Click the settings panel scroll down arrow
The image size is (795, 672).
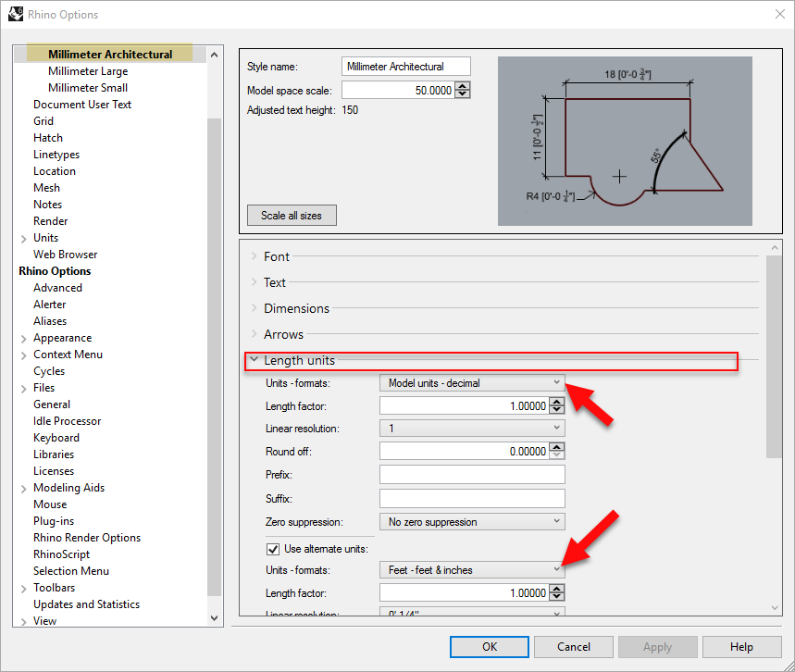coord(775,607)
